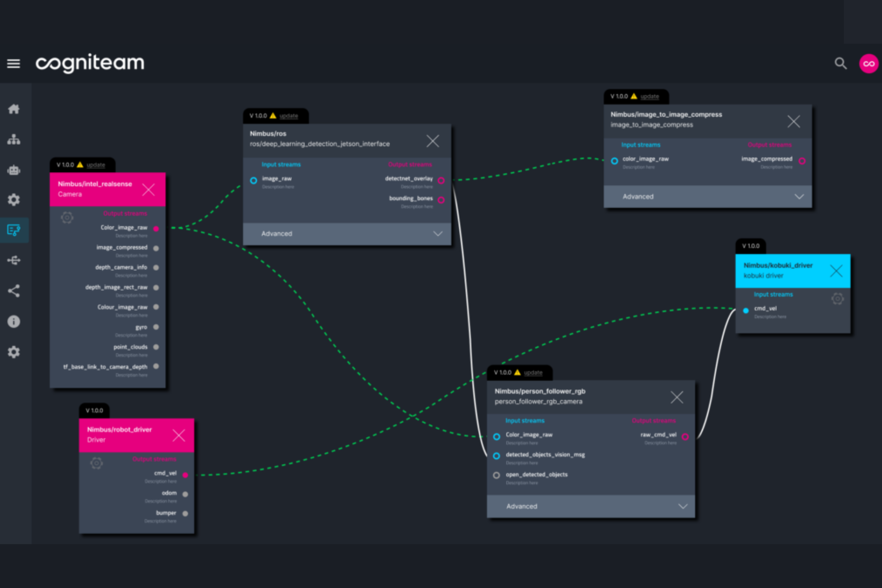
Task: Click the search icon in the top bar
Action: point(841,63)
